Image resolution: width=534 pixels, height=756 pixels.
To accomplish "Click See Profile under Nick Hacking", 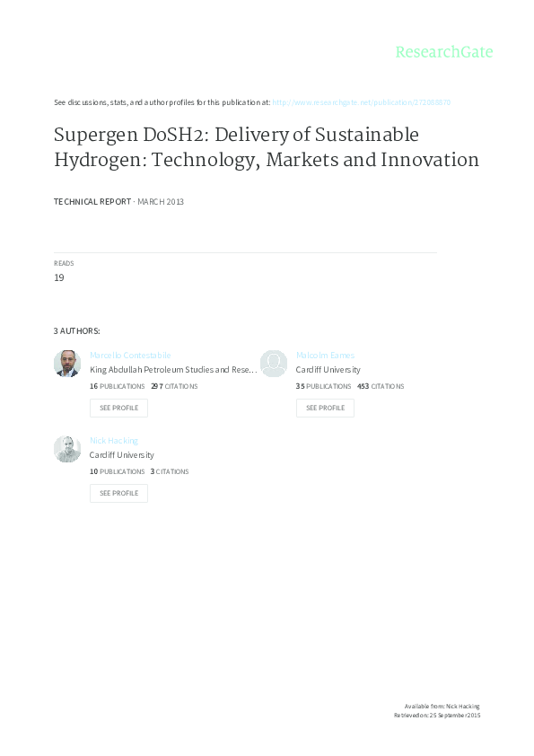I will tap(118, 493).
